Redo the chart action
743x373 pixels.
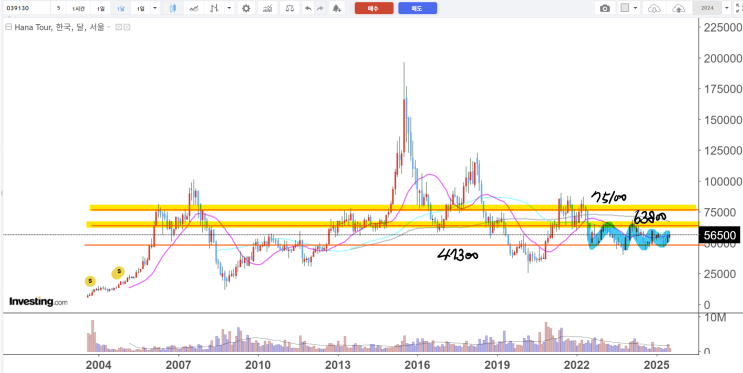[x=320, y=9]
